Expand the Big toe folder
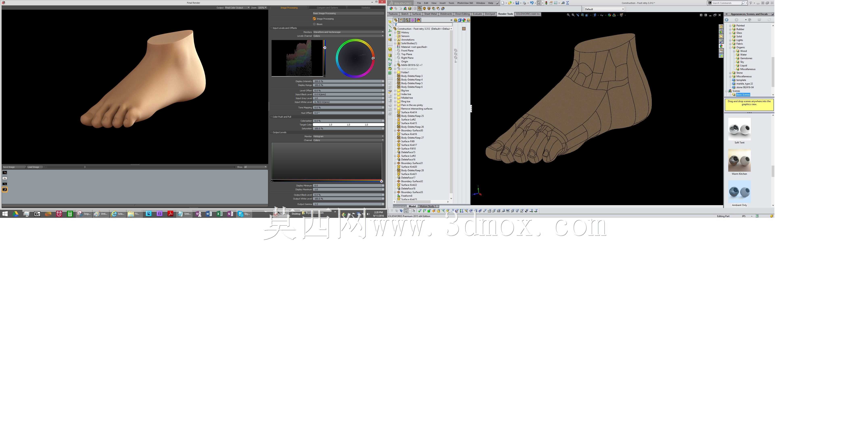The height and width of the screenshot is (447, 868). tap(395, 91)
